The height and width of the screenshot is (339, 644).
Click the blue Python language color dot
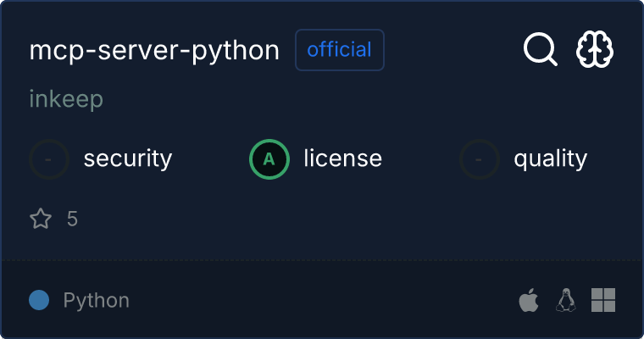39,300
